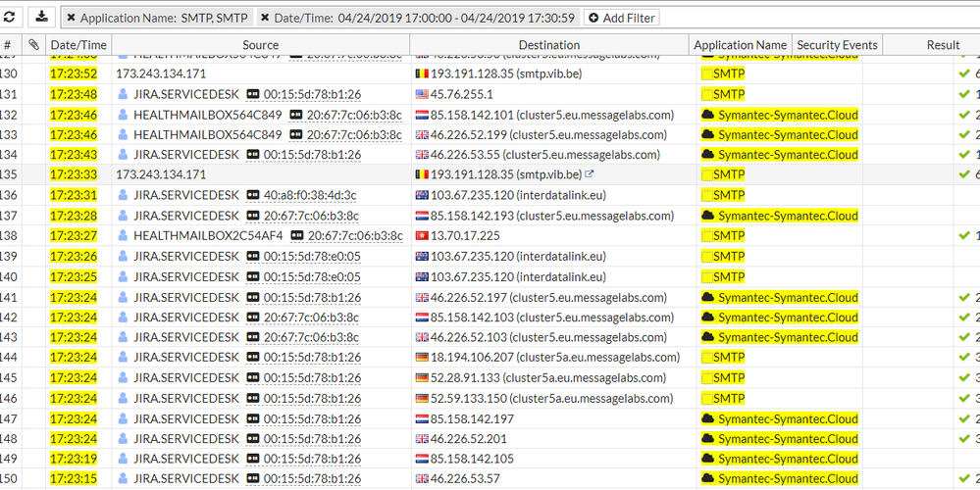Click the UK flag beside 46.226.53.57
Viewport: 980px width, 490px height.
click(x=422, y=479)
